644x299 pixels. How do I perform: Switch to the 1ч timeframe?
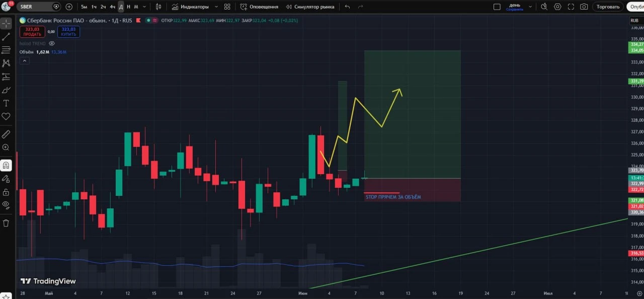click(94, 7)
